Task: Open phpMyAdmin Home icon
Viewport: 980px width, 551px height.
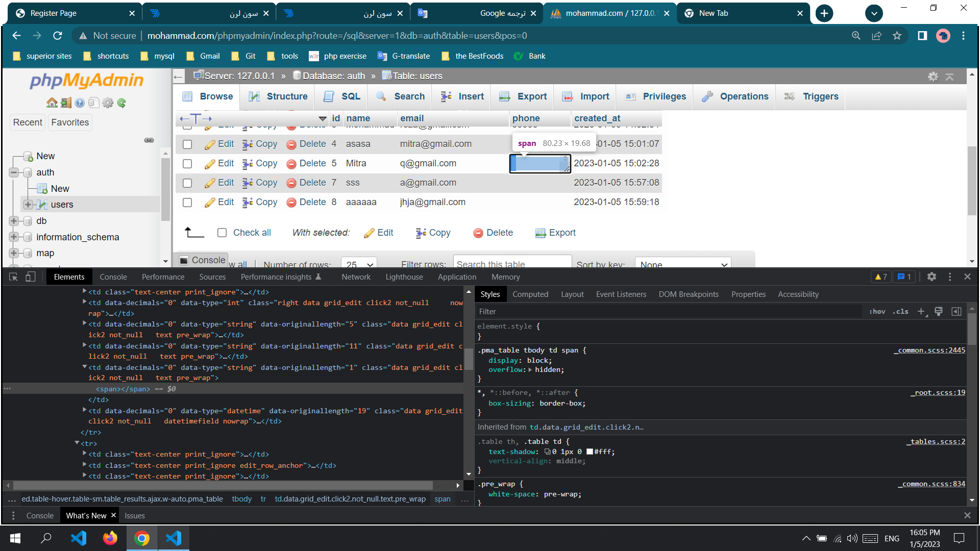Action: [x=52, y=103]
